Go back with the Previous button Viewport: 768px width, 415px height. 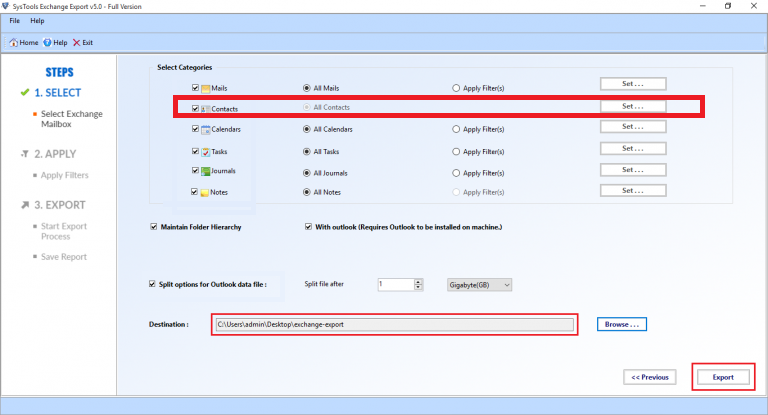tap(649, 377)
